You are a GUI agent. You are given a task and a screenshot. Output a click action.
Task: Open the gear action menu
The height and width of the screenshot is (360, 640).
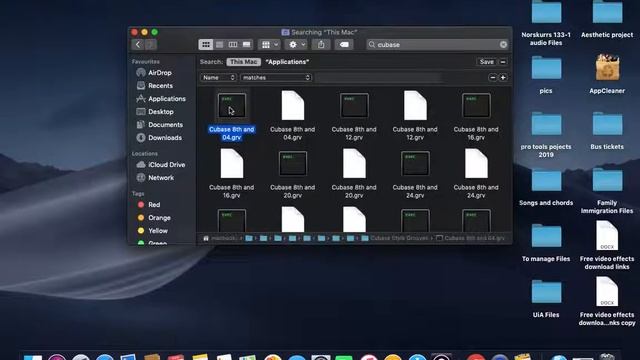pyautogui.click(x=297, y=44)
